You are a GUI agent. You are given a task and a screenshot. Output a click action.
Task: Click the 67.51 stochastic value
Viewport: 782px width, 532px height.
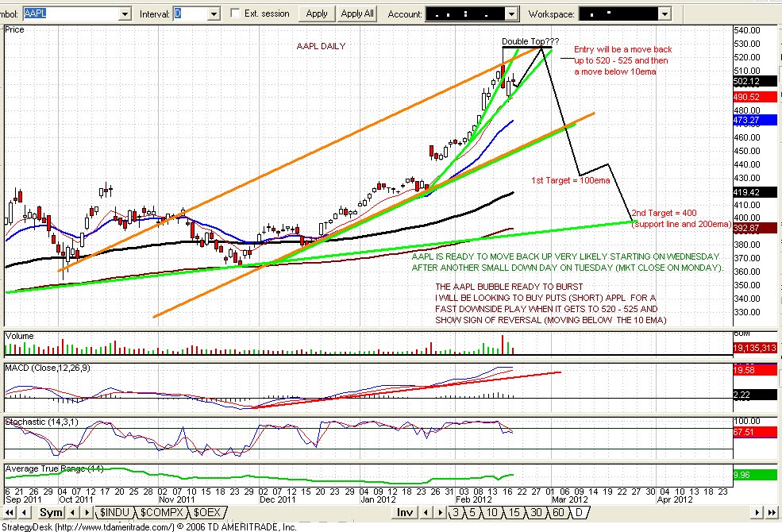click(x=754, y=432)
